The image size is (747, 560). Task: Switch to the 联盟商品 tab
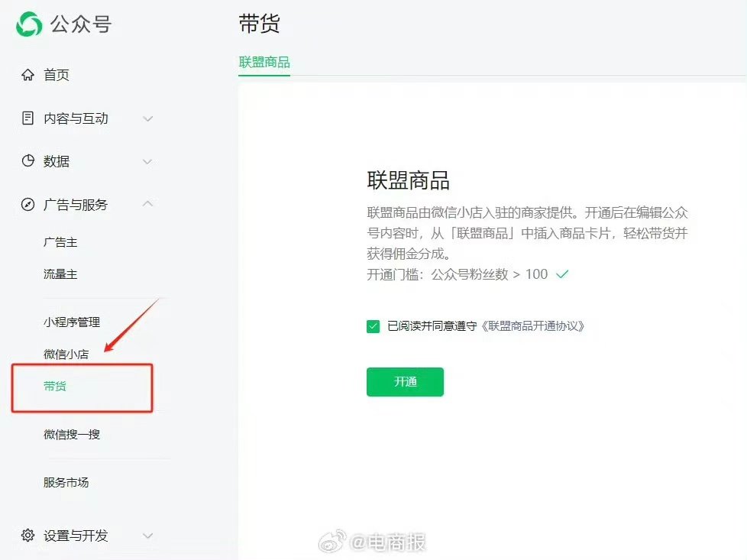(x=264, y=62)
